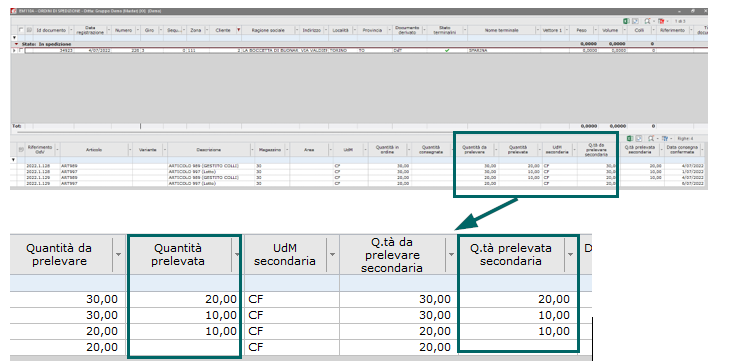Sort by Località column header
Screen dimensions: 740x361
click(340, 30)
